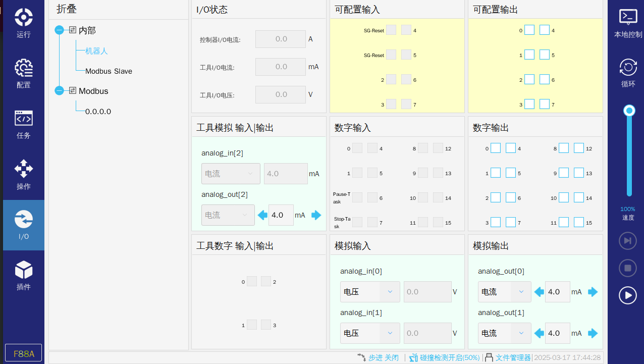
Task: Toggle digital output 8 checkbox
Action: [x=564, y=148]
